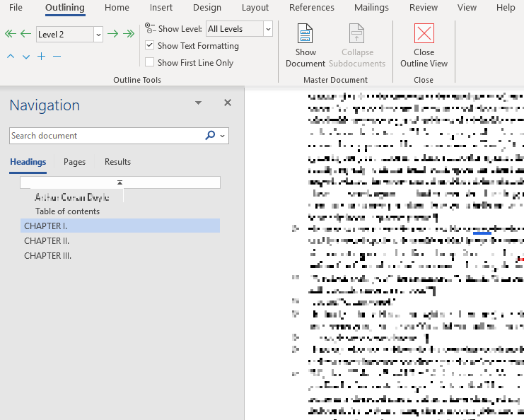Viewport: 524px width, 420px height.
Task: Enable Show First Line Only
Action: point(149,63)
